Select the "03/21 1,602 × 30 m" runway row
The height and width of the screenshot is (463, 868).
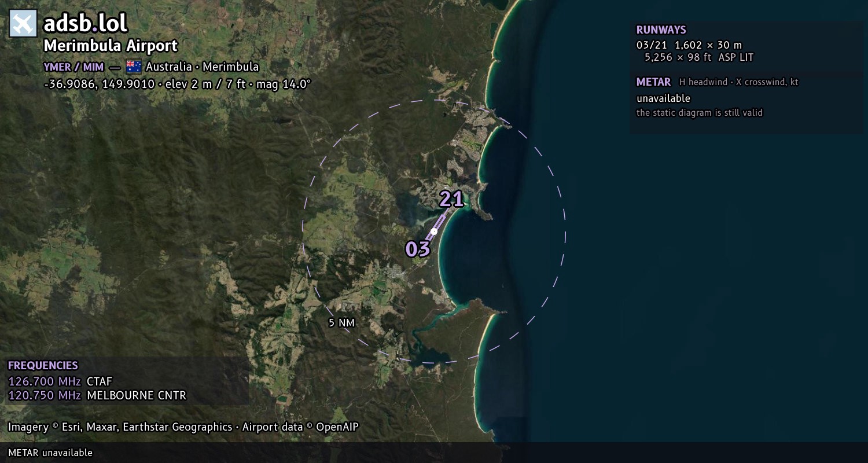pos(689,45)
